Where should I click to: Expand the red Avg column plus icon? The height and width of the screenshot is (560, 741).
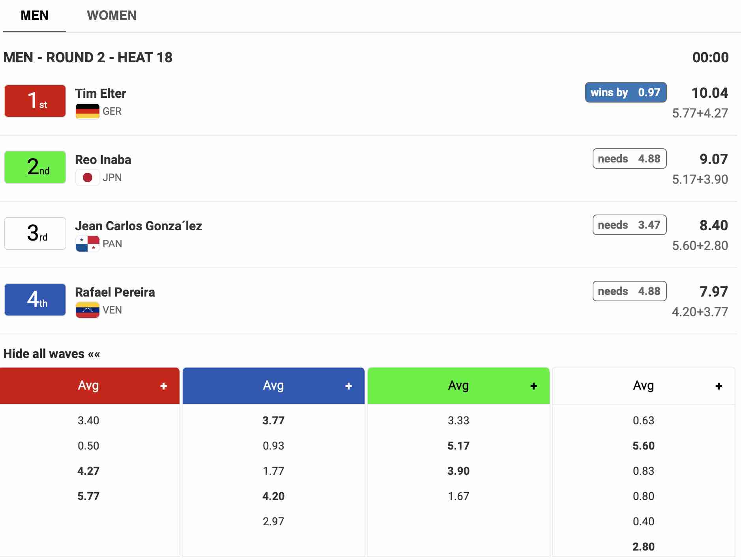click(x=163, y=386)
